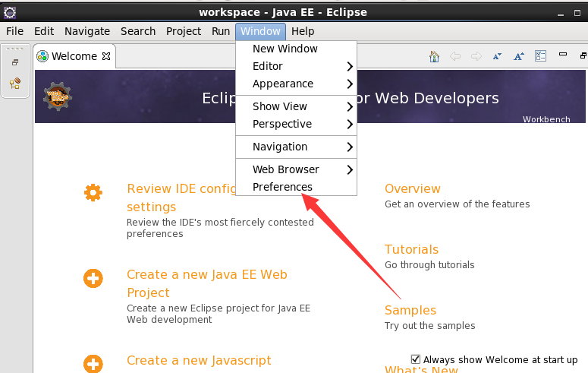Open the File menu
588x373 pixels.
pyautogui.click(x=14, y=31)
